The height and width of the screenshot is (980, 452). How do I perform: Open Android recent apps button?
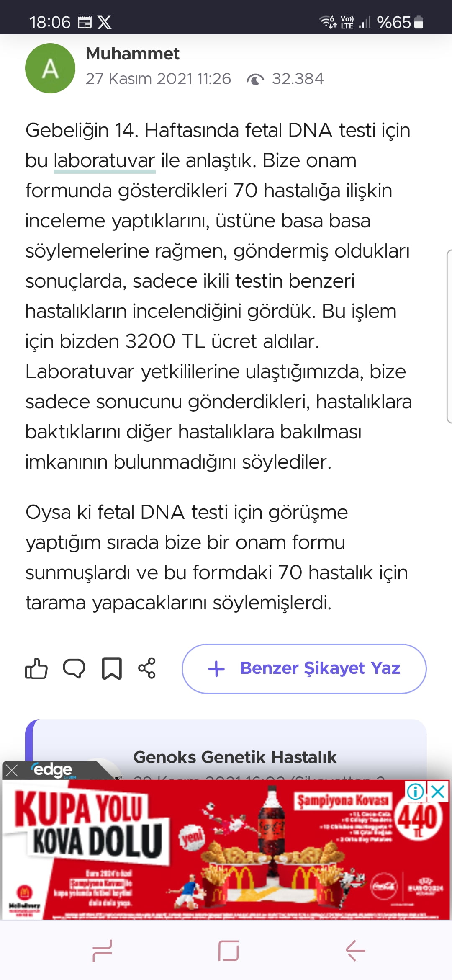point(102,951)
